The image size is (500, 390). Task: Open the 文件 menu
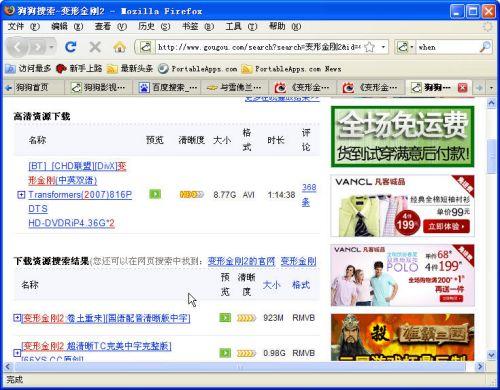[x=23, y=26]
